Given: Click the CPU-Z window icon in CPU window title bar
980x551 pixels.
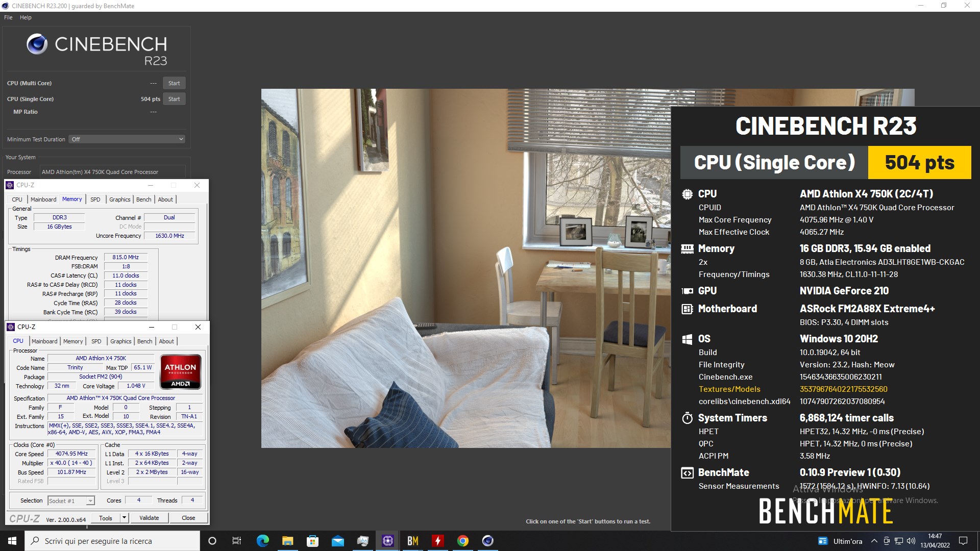Looking at the screenshot, I should coord(11,327).
